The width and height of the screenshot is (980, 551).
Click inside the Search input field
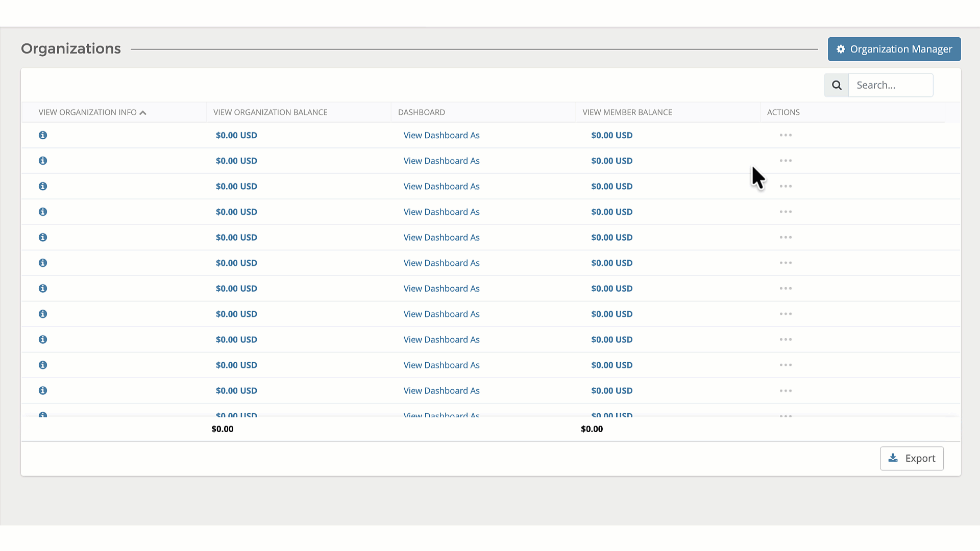coord(891,85)
